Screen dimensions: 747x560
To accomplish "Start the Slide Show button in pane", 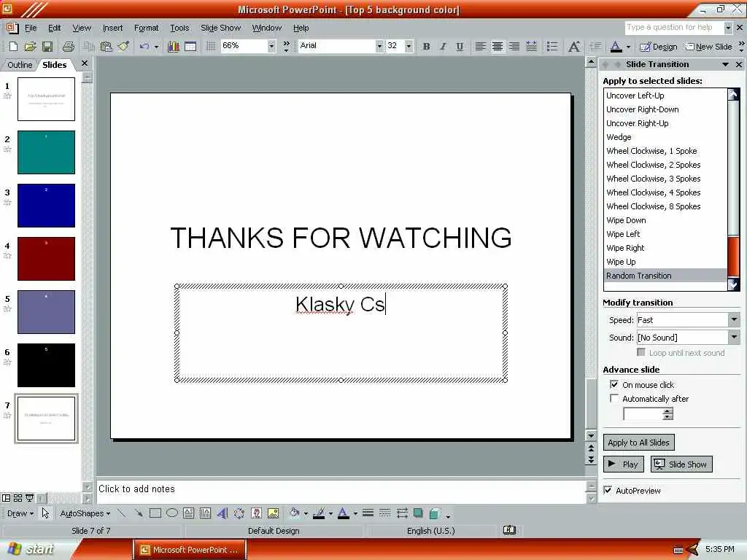I will coord(681,464).
